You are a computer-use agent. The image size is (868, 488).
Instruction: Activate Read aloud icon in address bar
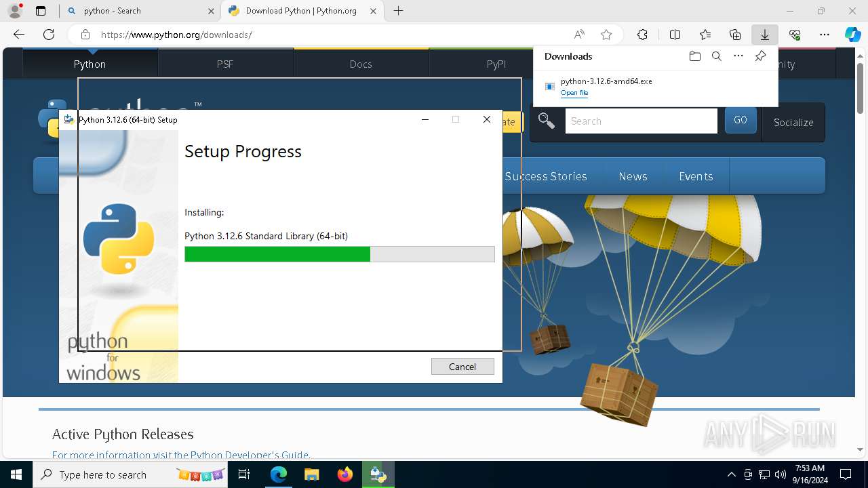point(579,35)
